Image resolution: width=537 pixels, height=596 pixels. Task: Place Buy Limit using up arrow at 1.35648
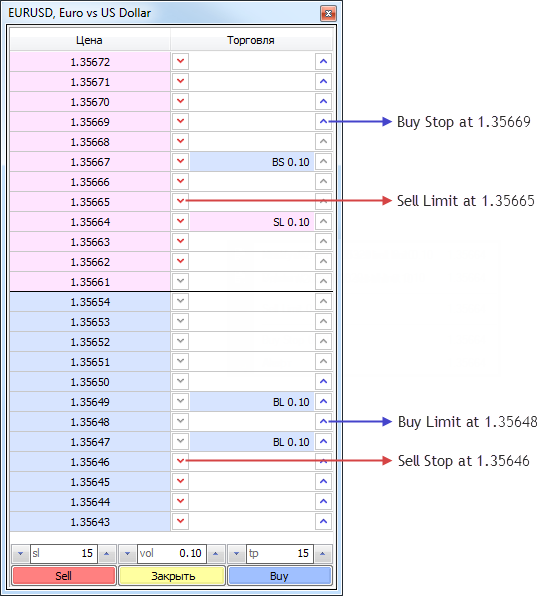[323, 422]
